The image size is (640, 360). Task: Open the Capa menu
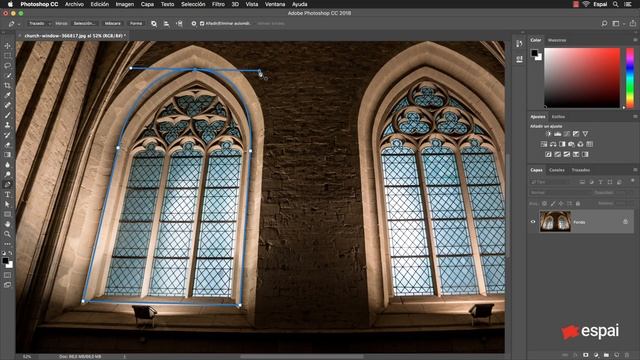click(x=147, y=4)
